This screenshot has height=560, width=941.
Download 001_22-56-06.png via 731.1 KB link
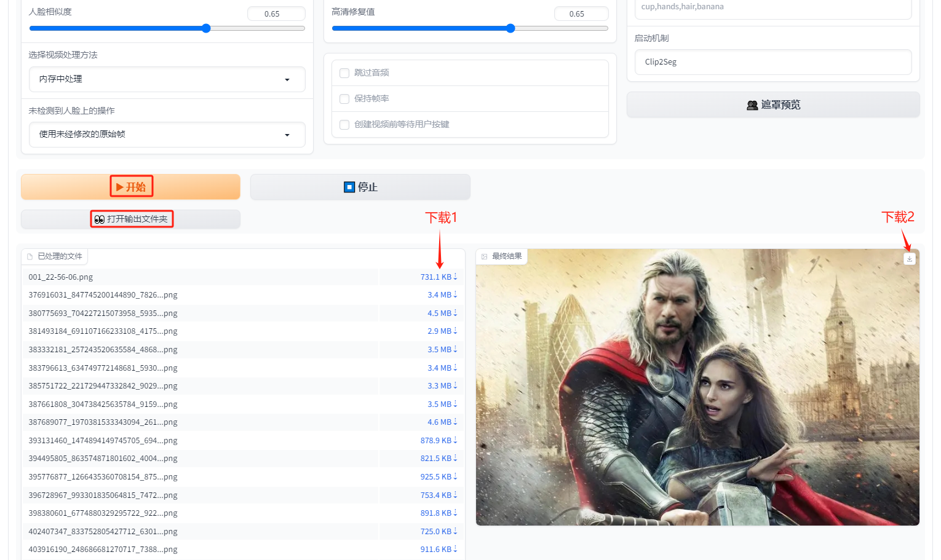point(438,277)
